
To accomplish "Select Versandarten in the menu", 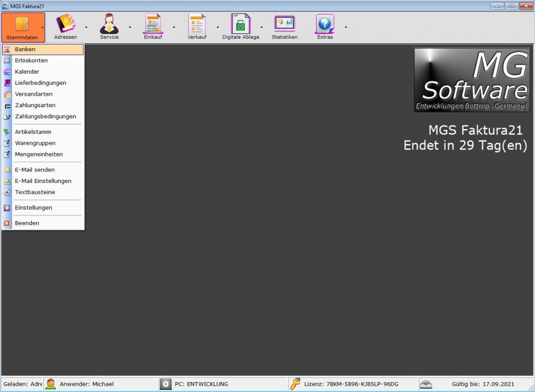I will [x=43, y=94].
